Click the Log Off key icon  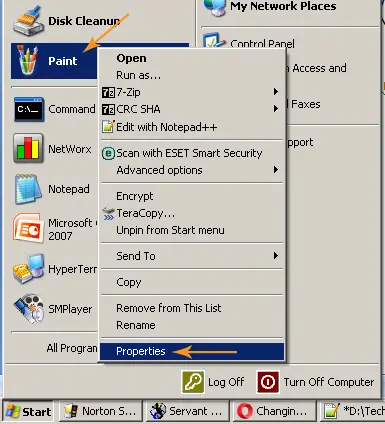pyautogui.click(x=193, y=382)
